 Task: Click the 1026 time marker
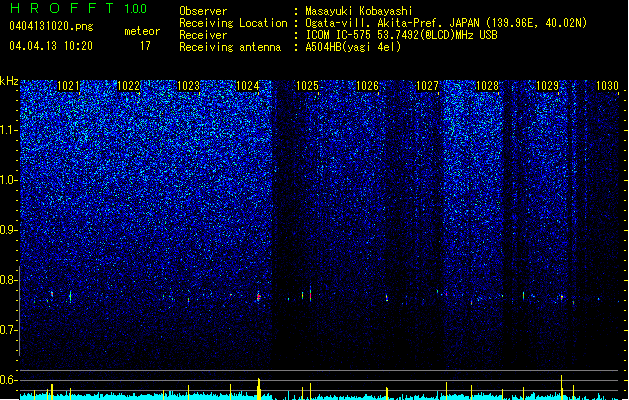pos(367,86)
